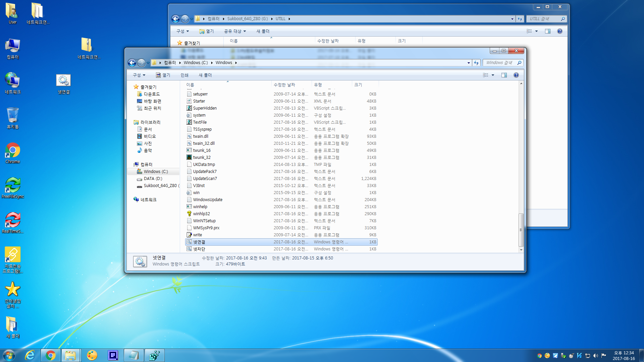
Task: Open Internet Explorer from the taskbar
Action: 30,355
